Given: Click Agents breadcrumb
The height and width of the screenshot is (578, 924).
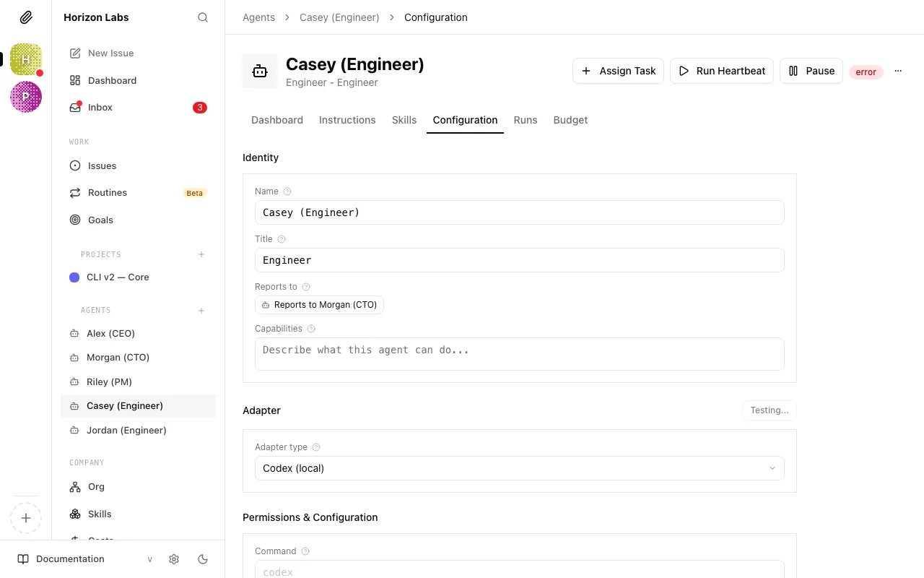Looking at the screenshot, I should (258, 17).
